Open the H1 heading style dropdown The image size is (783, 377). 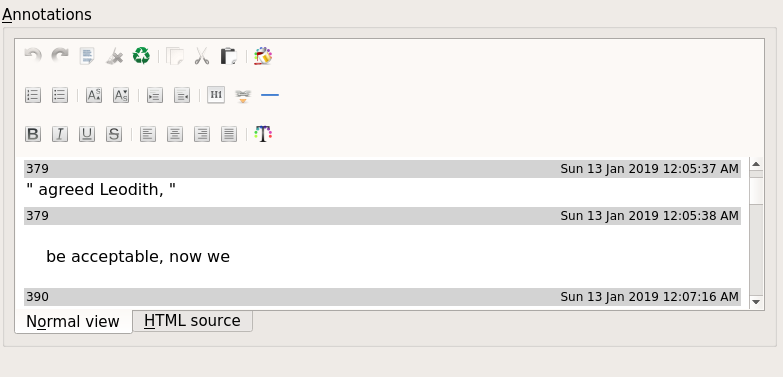point(216,95)
